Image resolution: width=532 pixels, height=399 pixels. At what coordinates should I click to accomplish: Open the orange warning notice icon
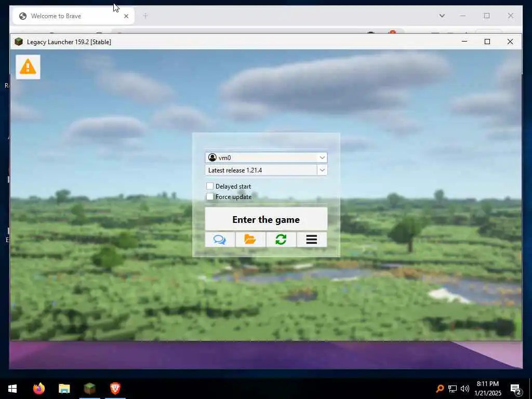[x=28, y=67]
